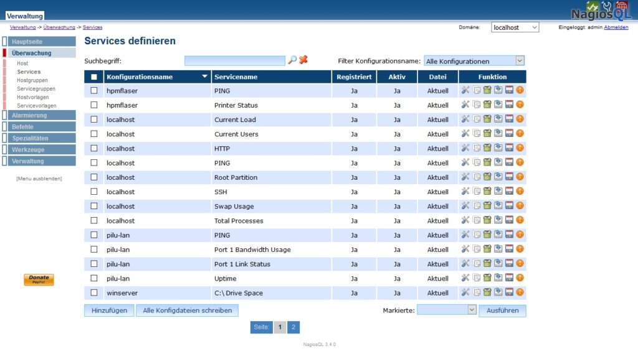Image resolution: width=638 pixels, height=364 pixels.
Task: Tick the checkbox next to Total Processes
Action: [x=94, y=220]
